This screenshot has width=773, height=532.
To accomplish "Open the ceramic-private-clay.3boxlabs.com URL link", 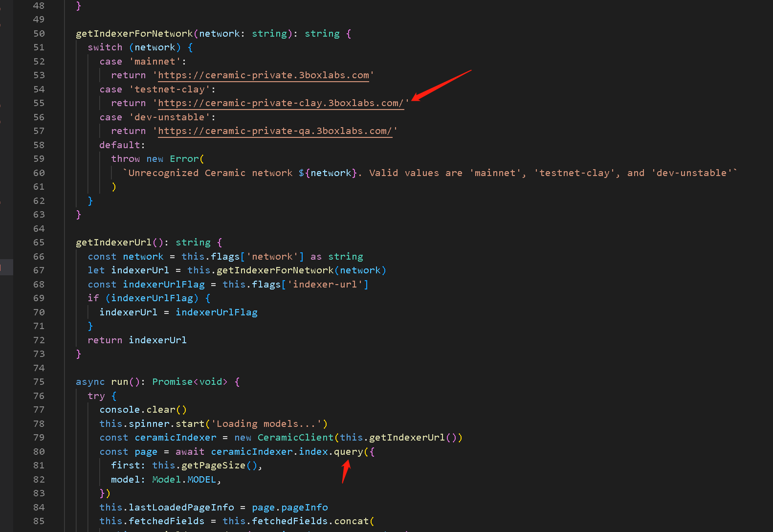I will [x=281, y=103].
